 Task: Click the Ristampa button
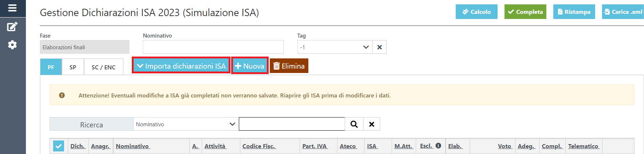click(x=574, y=12)
